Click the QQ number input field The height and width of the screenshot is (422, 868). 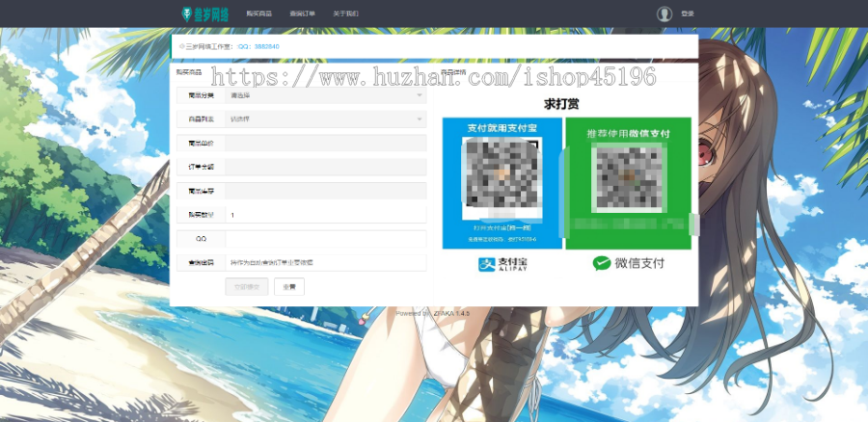326,239
